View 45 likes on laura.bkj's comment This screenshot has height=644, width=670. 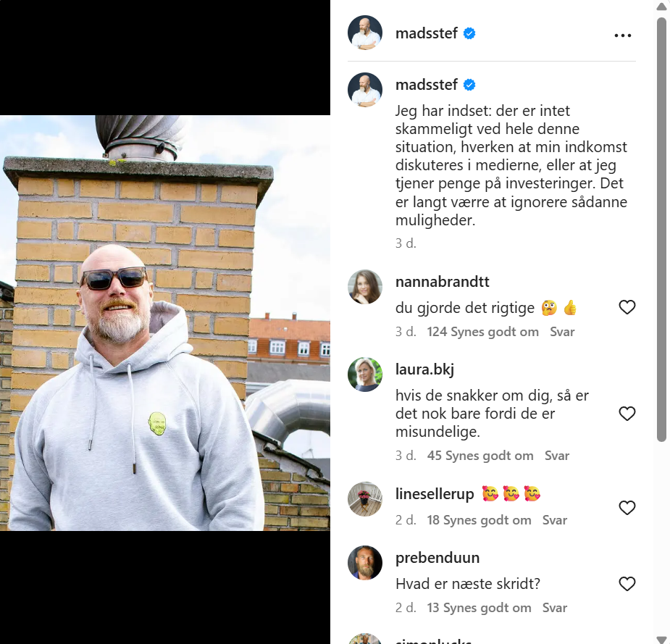click(480, 456)
